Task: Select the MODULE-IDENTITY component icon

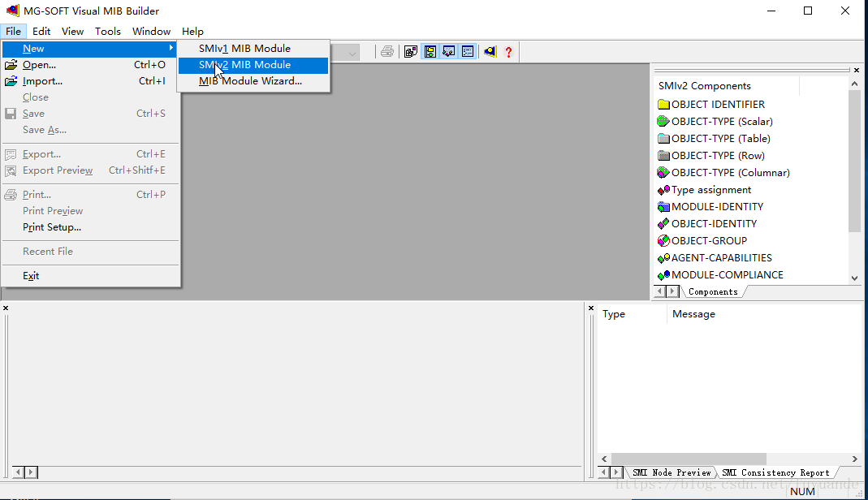Action: point(663,207)
